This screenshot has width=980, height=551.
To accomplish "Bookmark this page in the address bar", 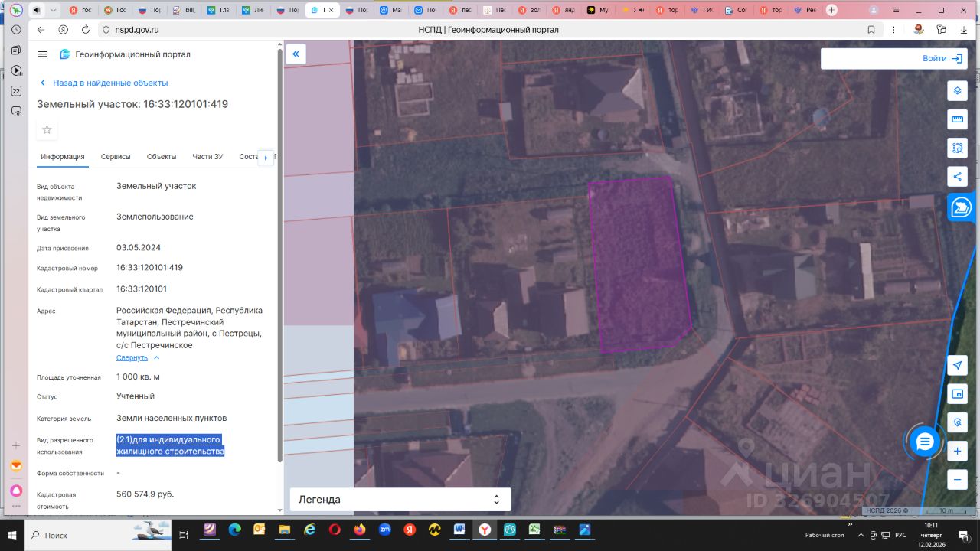I will pos(871,30).
